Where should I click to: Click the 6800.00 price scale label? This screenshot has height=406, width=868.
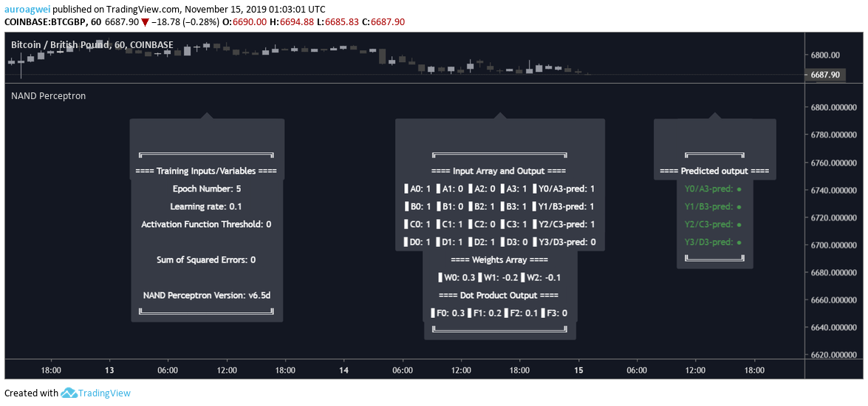pos(825,55)
